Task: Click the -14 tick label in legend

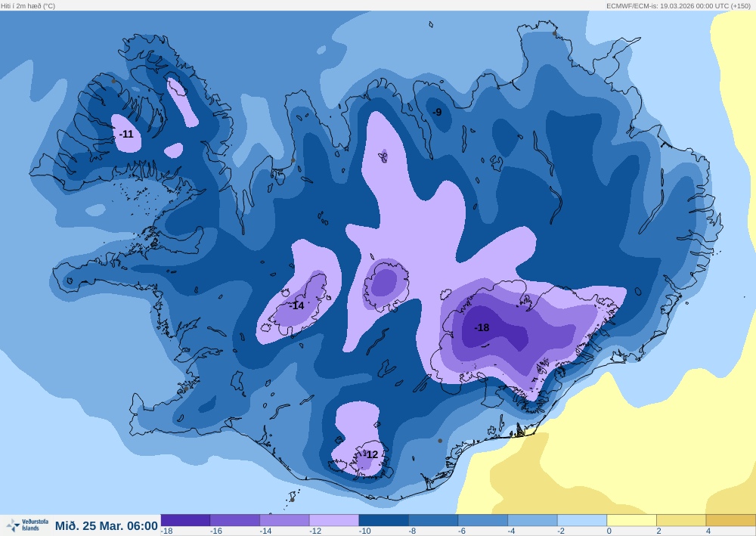Action: (265, 531)
